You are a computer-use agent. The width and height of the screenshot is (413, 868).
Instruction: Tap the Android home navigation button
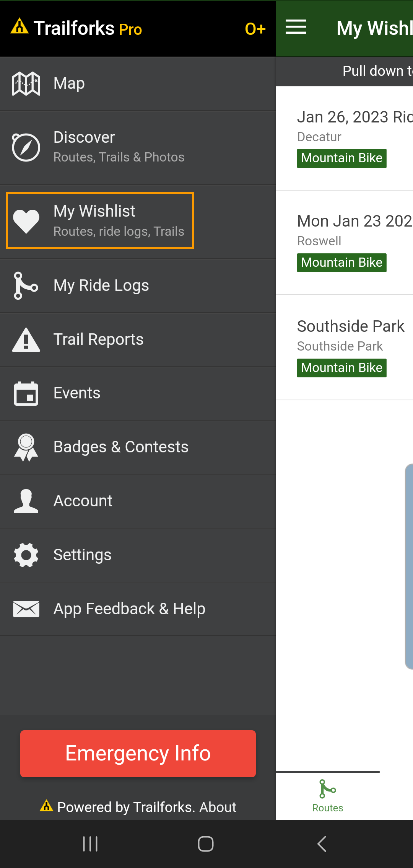[x=206, y=844]
